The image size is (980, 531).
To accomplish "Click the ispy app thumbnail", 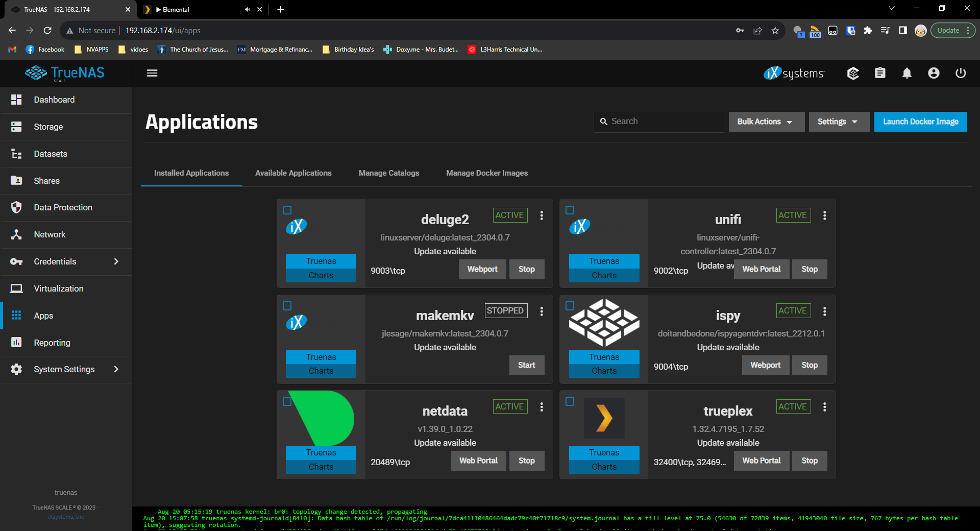I will (x=604, y=323).
